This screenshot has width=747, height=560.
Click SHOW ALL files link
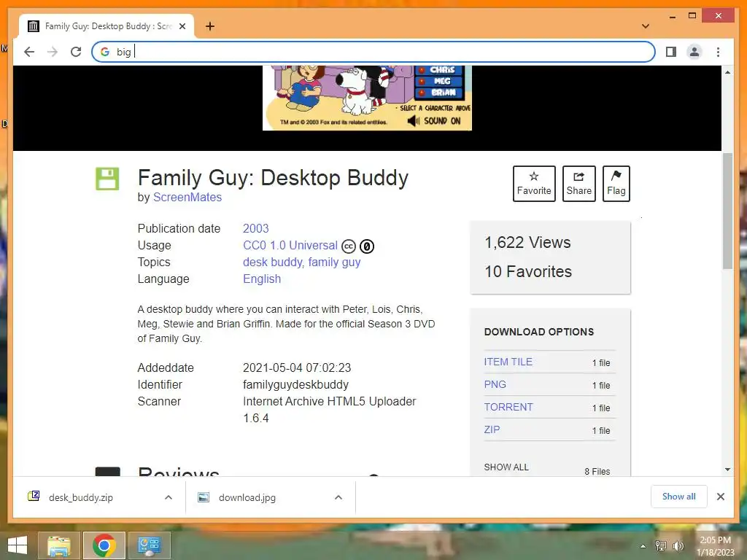point(506,467)
